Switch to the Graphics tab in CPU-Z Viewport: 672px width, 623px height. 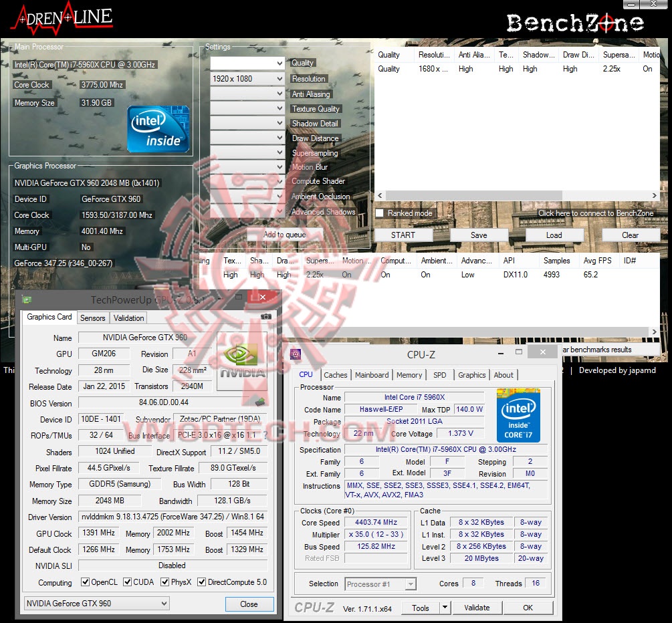coord(472,375)
